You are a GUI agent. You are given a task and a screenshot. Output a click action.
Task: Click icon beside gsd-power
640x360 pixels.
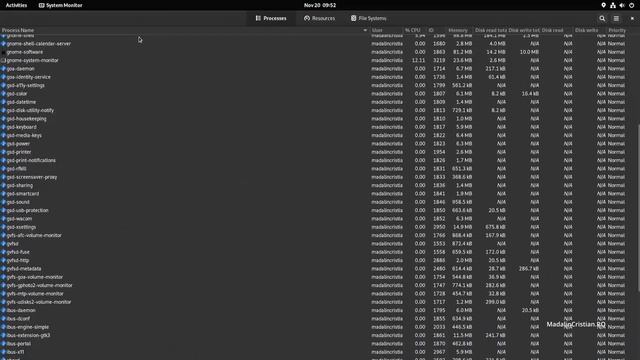pos(3,144)
